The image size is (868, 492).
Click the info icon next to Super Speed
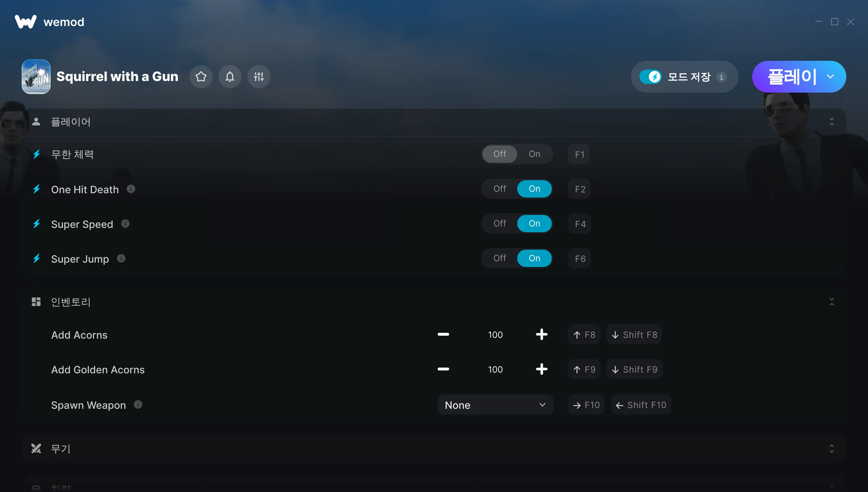tap(125, 224)
